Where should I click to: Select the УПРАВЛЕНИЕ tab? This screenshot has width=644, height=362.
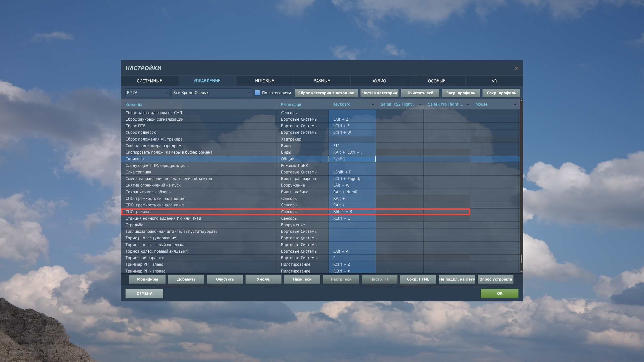click(207, 81)
